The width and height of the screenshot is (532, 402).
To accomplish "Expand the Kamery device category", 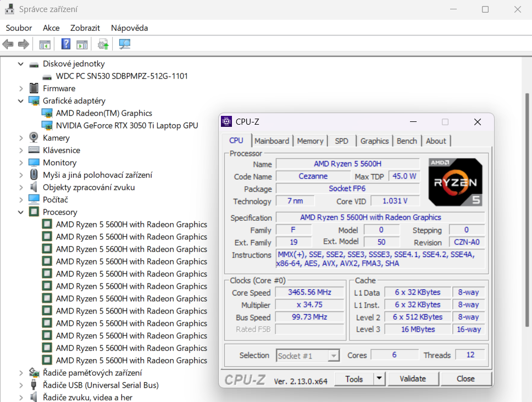I will click(x=20, y=137).
